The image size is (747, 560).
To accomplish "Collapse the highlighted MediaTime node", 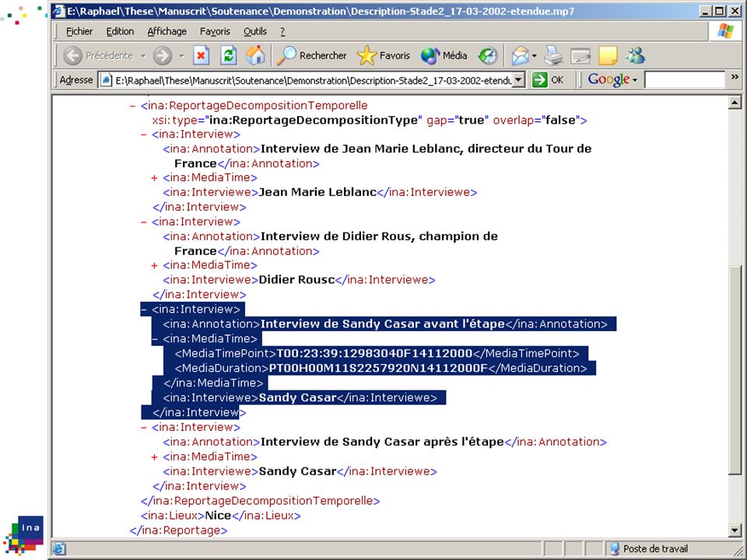I will click(x=154, y=339).
